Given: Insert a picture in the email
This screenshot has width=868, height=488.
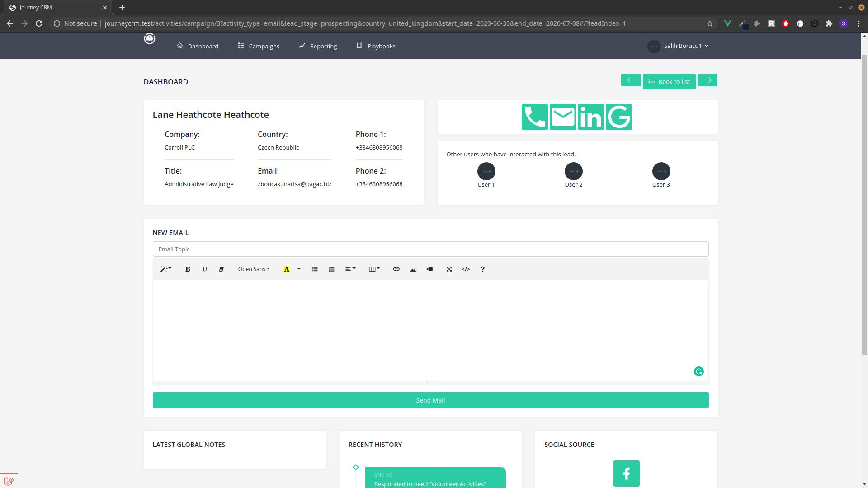Looking at the screenshot, I should tap(413, 269).
